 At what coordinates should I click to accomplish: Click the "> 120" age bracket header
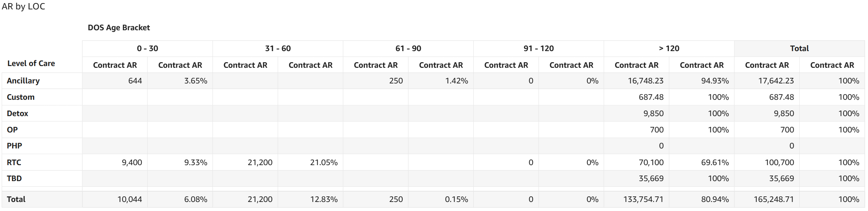coord(669,49)
